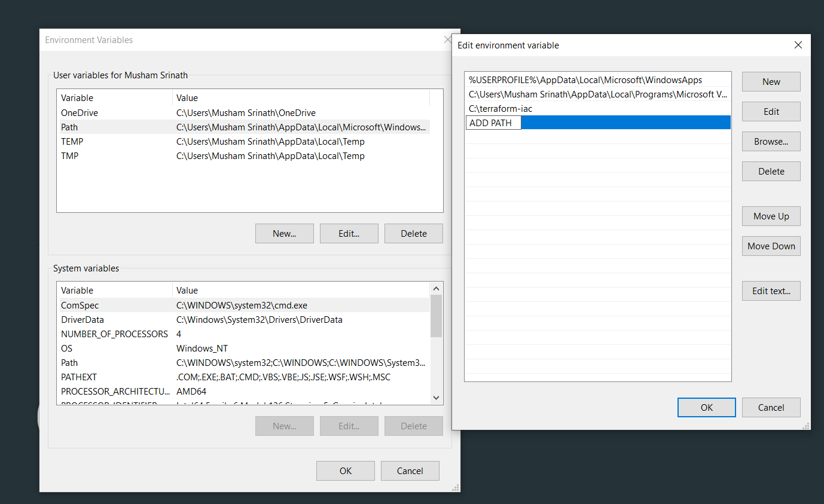Click Value column header in User variables
824x504 pixels.
(301, 98)
